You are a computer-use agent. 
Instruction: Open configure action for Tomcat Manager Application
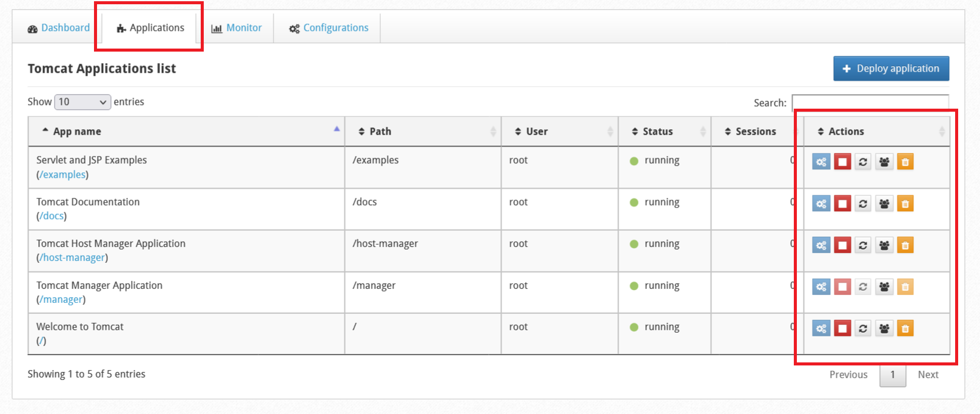tap(821, 287)
